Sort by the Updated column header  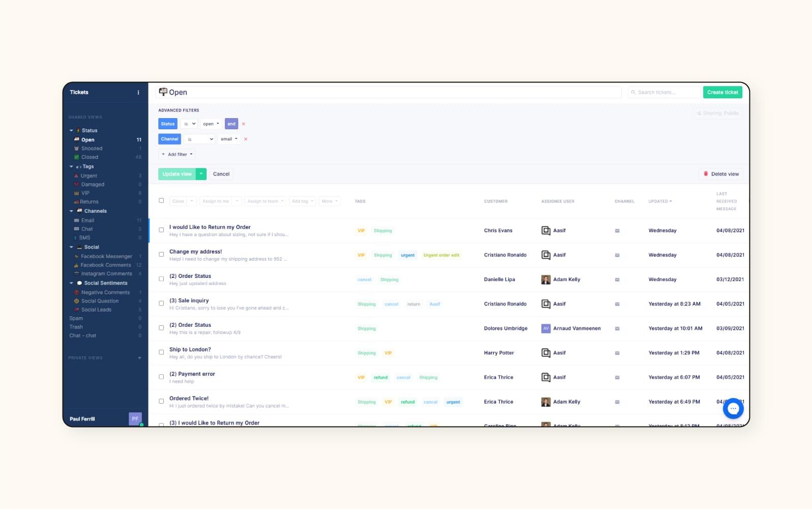click(660, 201)
